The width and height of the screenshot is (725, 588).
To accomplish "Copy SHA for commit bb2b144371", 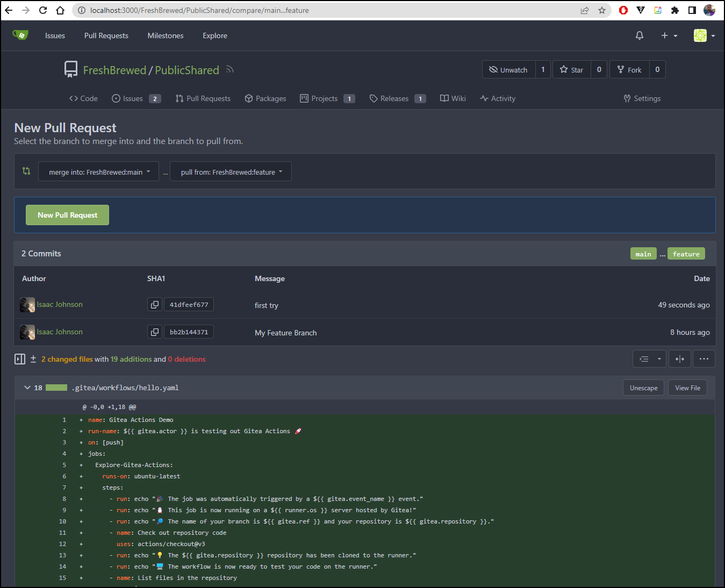I will [155, 332].
